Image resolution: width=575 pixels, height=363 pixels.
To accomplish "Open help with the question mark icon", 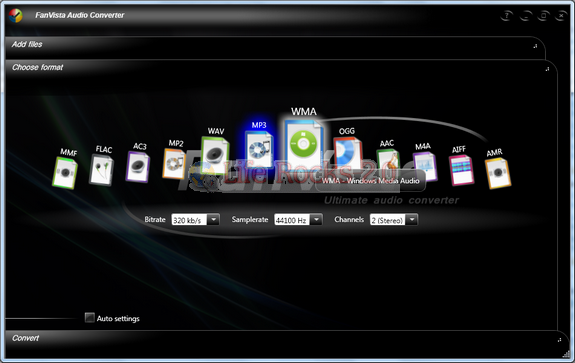I will (x=507, y=15).
